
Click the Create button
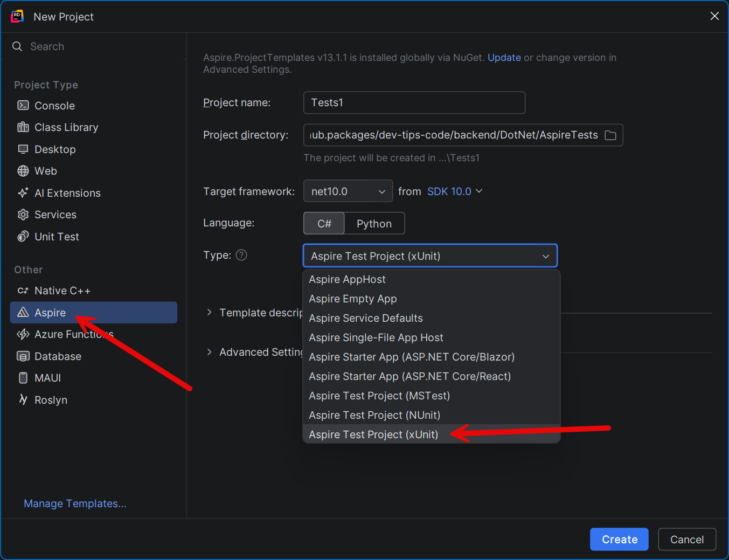pyautogui.click(x=619, y=540)
